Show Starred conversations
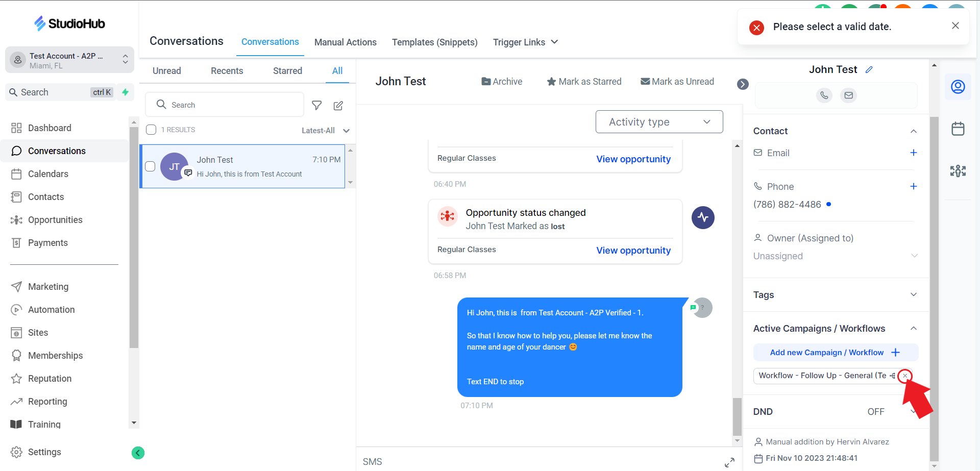The width and height of the screenshot is (980, 471). [x=287, y=71]
